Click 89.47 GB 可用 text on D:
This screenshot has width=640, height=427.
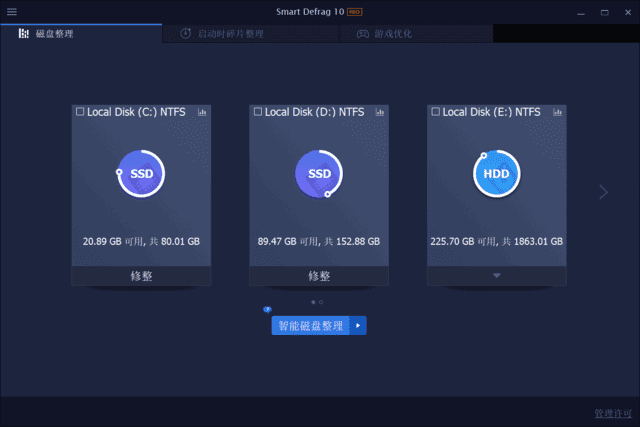click(288, 241)
